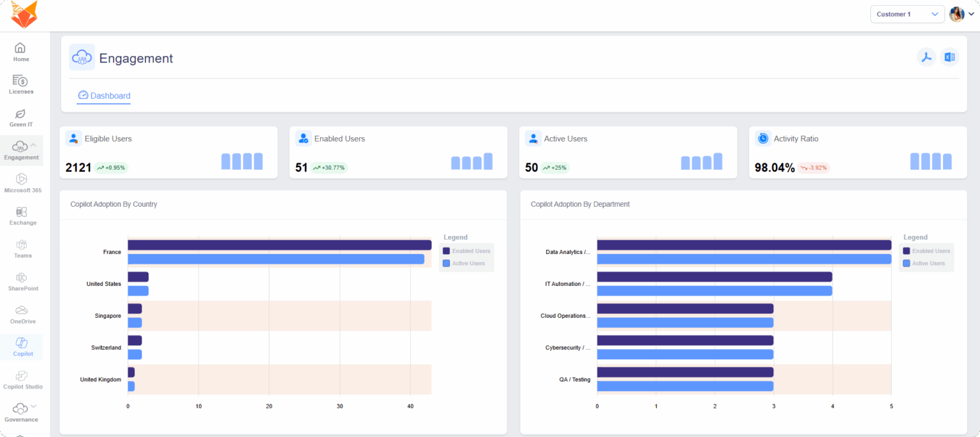Open the OneDrive section
Image resolution: width=980 pixels, height=437 pixels.
click(x=22, y=314)
